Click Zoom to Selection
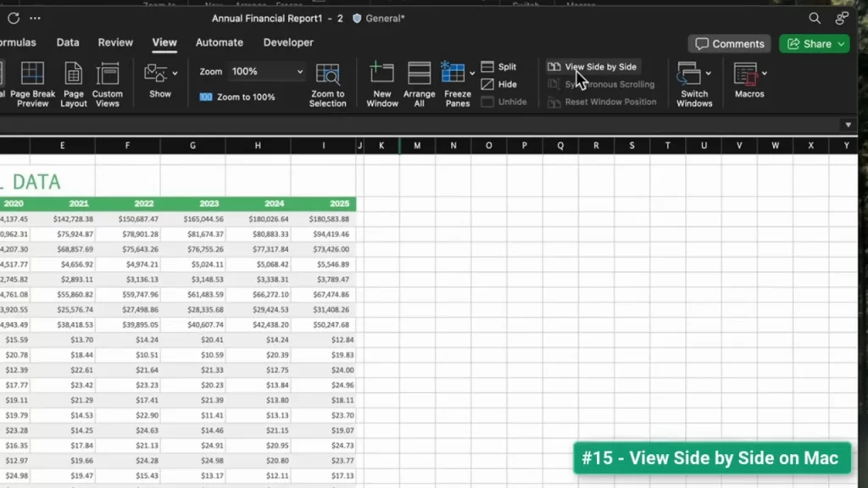 pyautogui.click(x=328, y=82)
